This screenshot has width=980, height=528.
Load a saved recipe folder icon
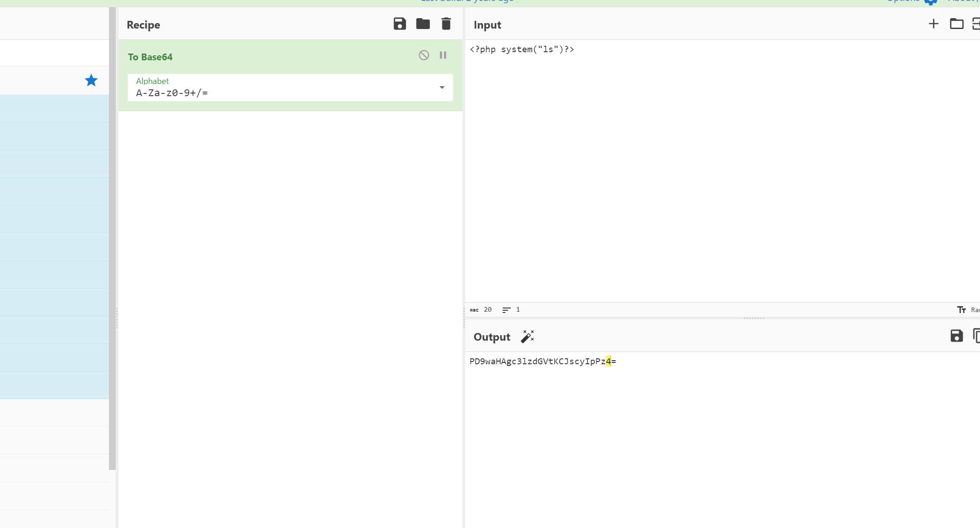(x=423, y=24)
